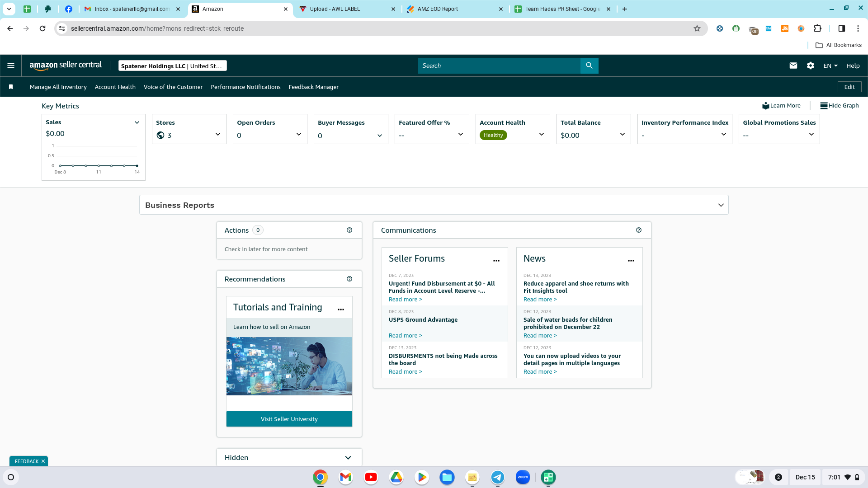Open Chrome's three-dot menu

(x=858, y=28)
